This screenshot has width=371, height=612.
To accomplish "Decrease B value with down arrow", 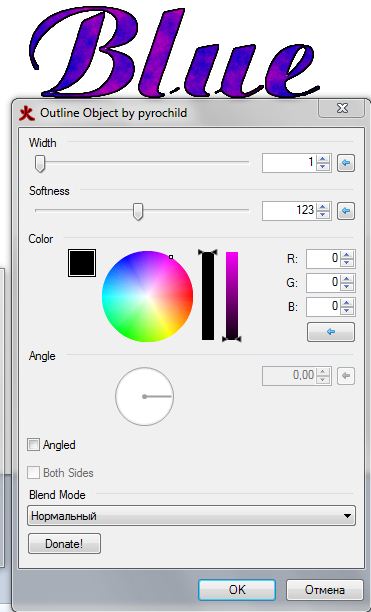I will pyautogui.click(x=346, y=311).
